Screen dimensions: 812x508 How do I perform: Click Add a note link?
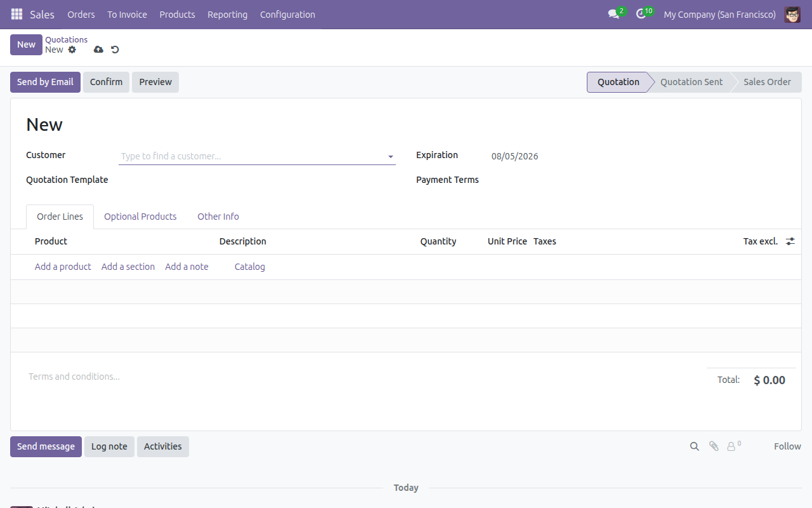click(187, 267)
